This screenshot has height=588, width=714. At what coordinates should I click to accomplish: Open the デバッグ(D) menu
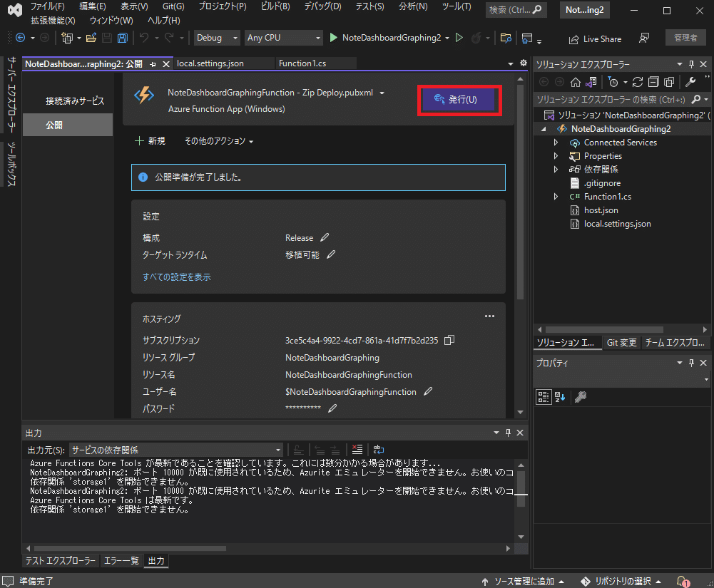pos(322,6)
